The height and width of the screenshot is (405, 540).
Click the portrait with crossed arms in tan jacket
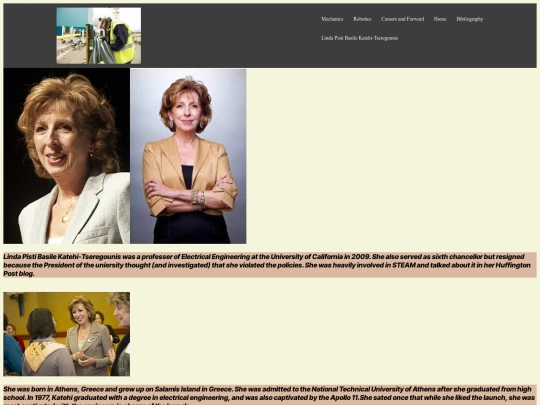pos(188,156)
